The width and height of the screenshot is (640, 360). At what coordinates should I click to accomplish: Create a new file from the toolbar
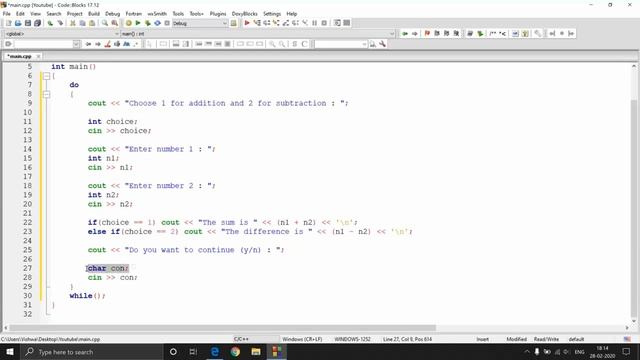[x=9, y=23]
